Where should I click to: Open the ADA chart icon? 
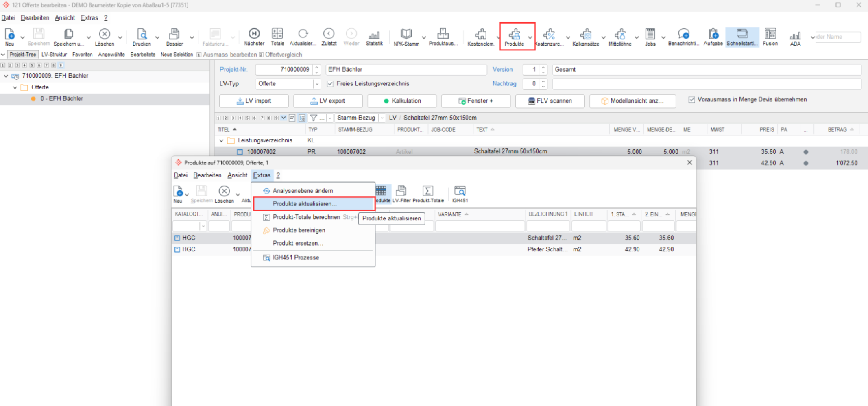point(795,35)
